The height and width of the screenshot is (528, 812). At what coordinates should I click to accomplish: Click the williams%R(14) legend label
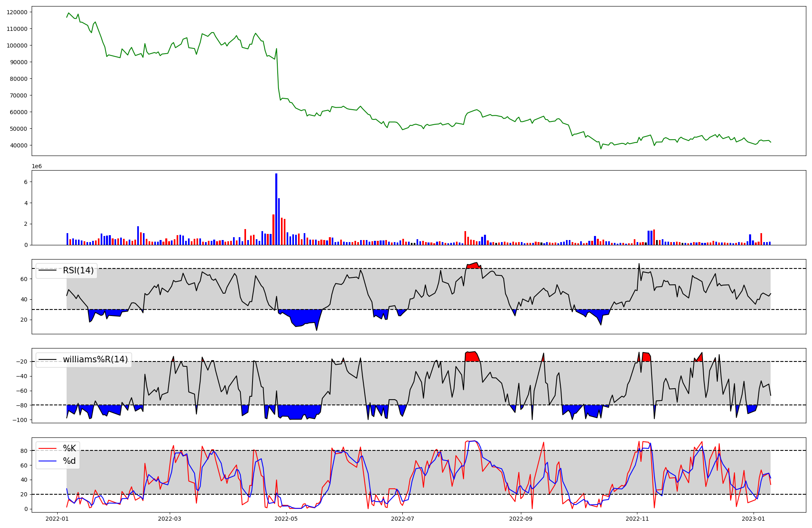[95, 359]
